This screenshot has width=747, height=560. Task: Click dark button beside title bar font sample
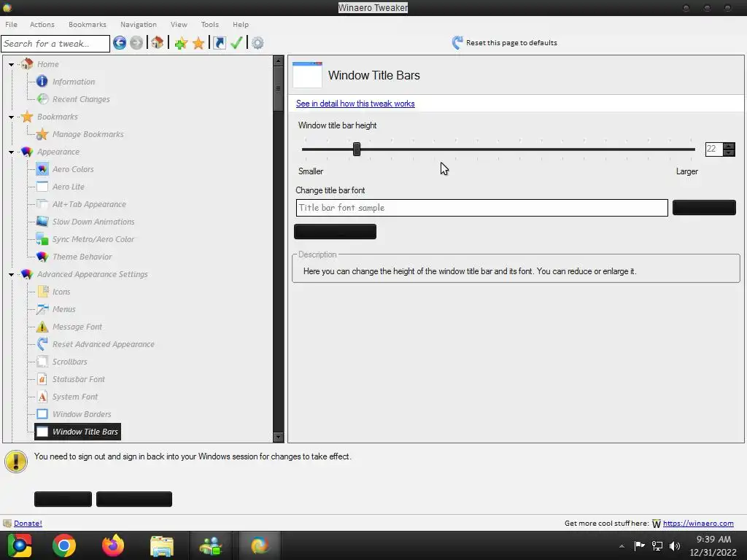(x=704, y=208)
